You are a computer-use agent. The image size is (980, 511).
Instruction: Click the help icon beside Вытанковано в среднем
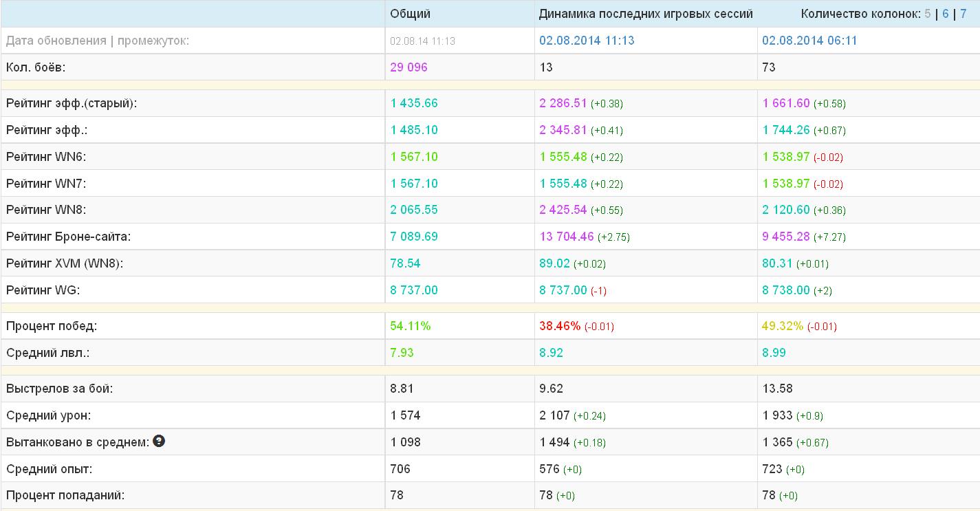coord(159,442)
